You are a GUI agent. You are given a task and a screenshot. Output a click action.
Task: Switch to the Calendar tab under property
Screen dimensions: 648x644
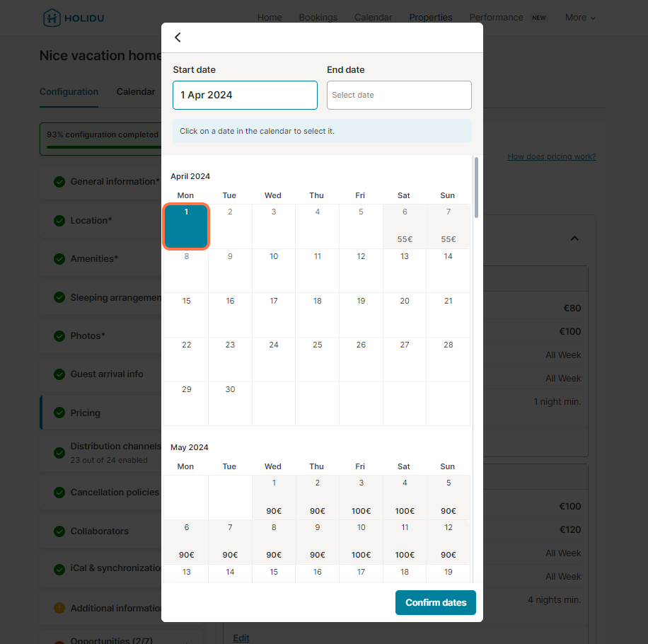tap(136, 91)
